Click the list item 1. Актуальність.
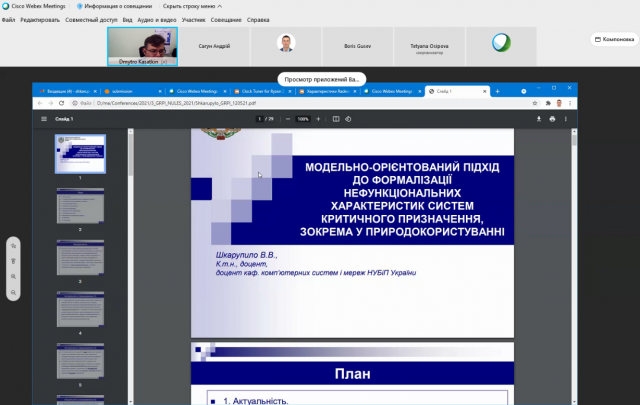 (256, 401)
